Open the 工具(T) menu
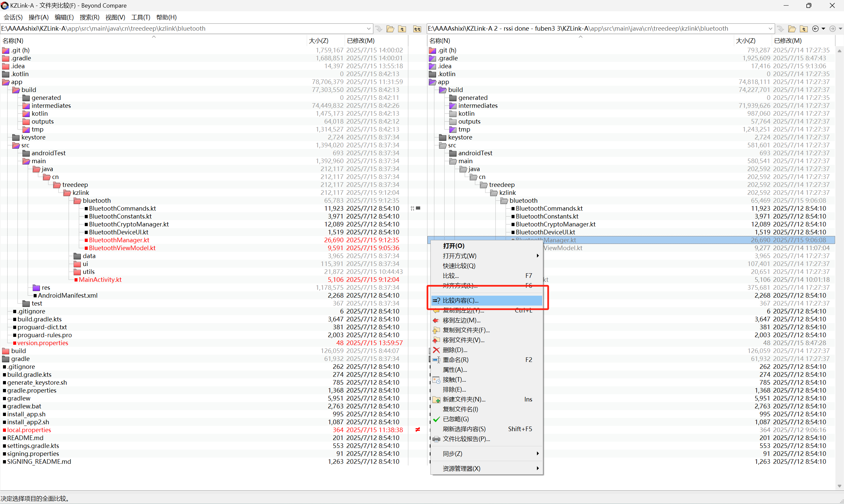Viewport: 844px width, 504px height. [x=141, y=17]
